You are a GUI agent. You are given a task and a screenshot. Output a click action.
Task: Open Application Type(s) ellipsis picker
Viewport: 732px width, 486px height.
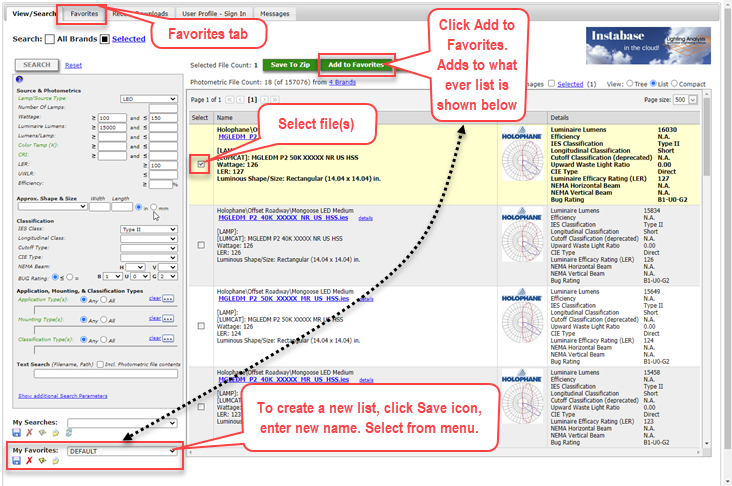pyautogui.click(x=168, y=298)
